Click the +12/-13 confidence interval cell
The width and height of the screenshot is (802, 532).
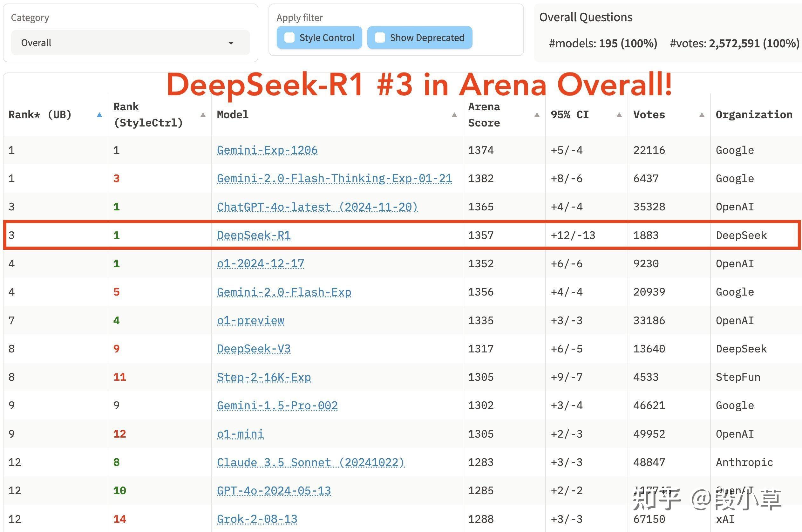click(x=573, y=235)
